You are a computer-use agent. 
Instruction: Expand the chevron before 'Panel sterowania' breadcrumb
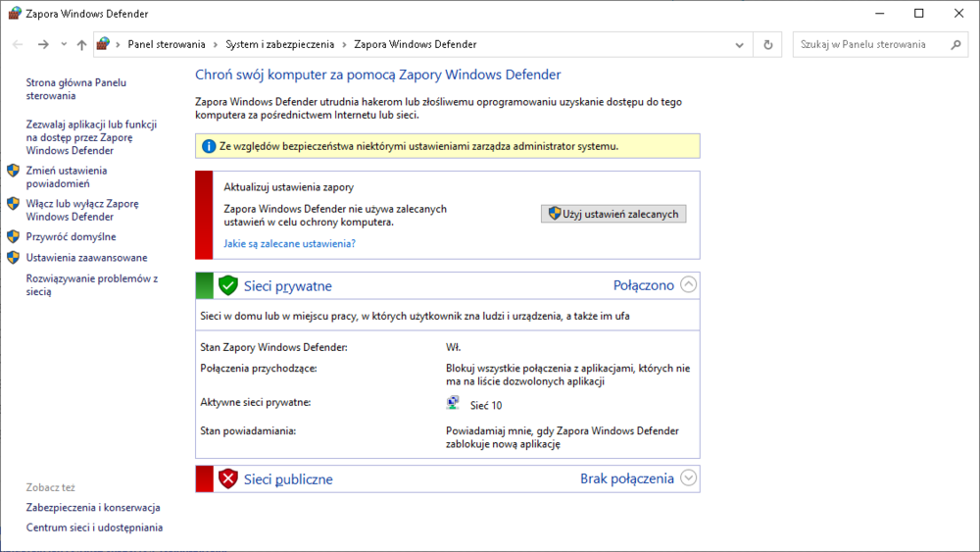(x=118, y=45)
